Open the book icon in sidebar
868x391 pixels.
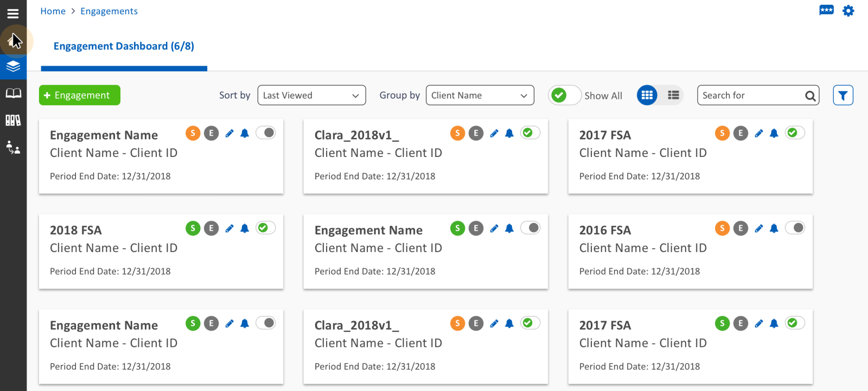coord(13,93)
